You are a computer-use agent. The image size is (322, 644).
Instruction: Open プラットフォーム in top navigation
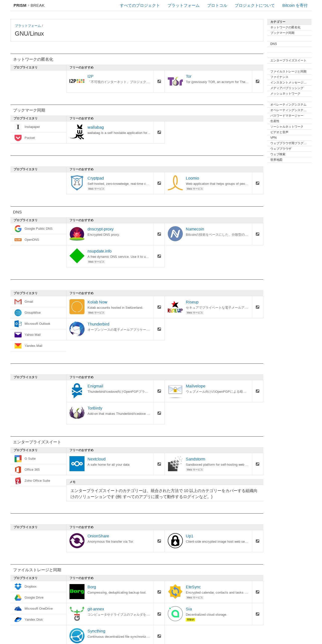(x=184, y=6)
